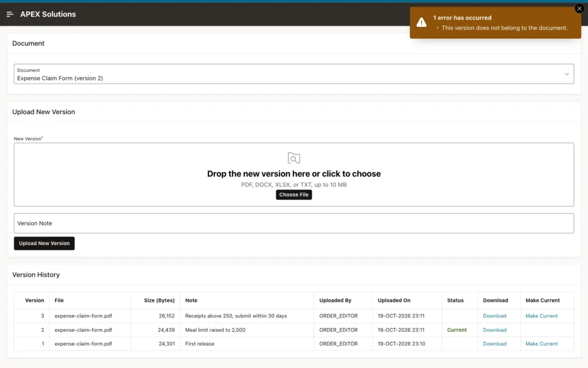Click the 26,152 size value
This screenshot has height=368, width=588.
coord(167,316)
